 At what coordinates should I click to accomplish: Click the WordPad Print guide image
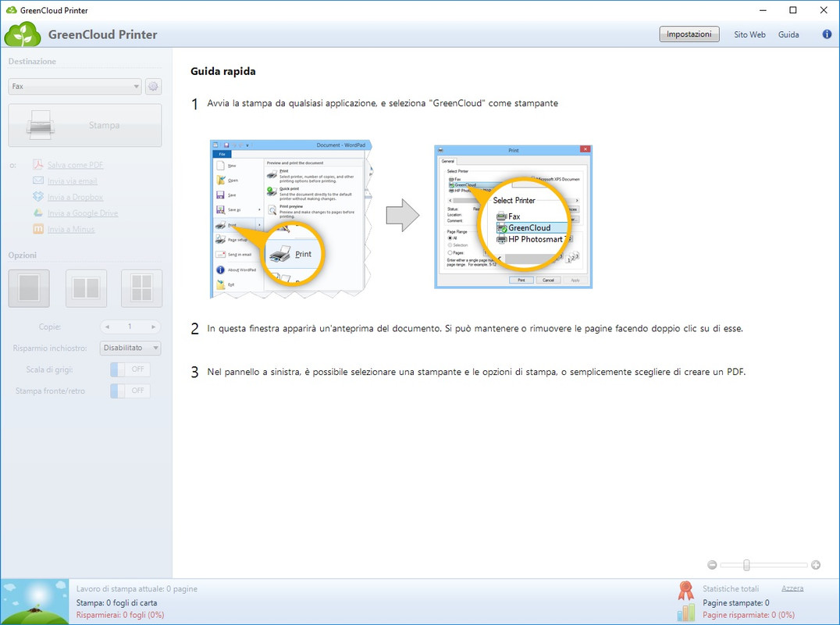click(291, 219)
